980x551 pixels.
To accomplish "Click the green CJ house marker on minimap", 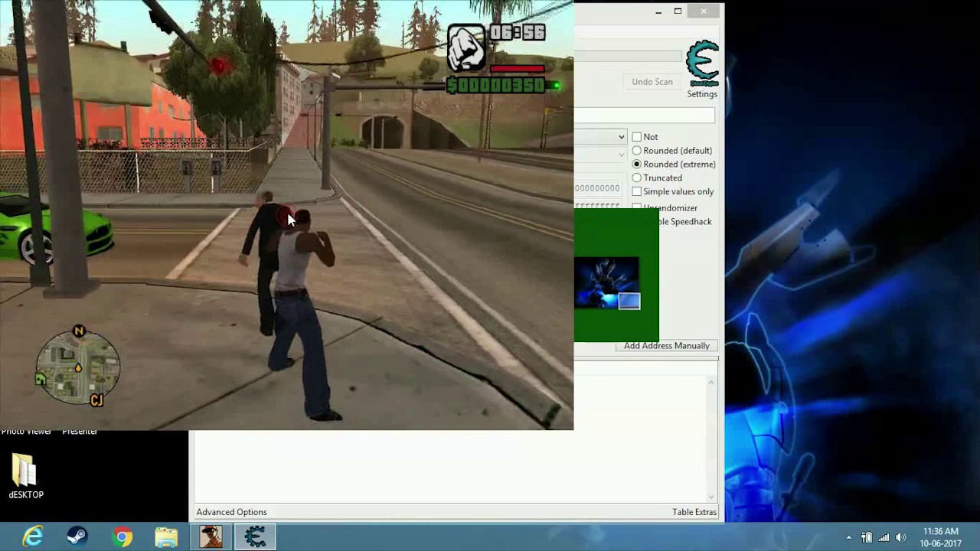I will tap(41, 378).
